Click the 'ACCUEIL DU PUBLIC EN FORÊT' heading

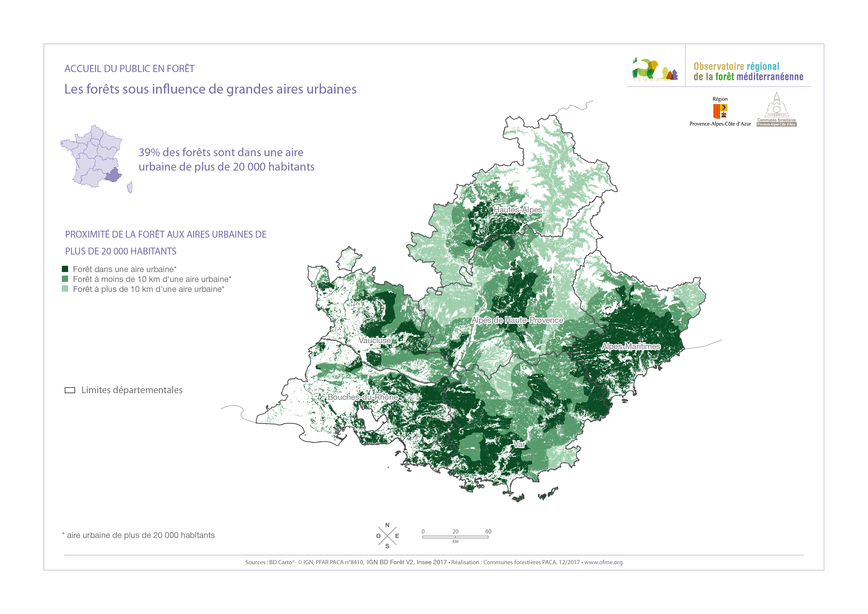pyautogui.click(x=129, y=69)
